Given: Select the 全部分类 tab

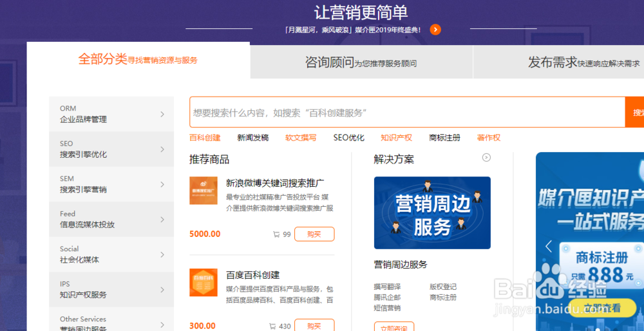Looking at the screenshot, I should click(138, 60).
